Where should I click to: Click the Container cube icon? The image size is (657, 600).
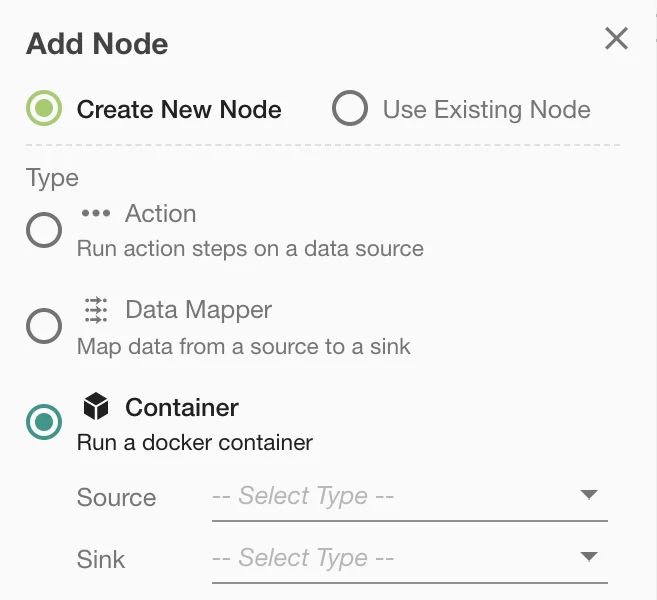point(95,407)
